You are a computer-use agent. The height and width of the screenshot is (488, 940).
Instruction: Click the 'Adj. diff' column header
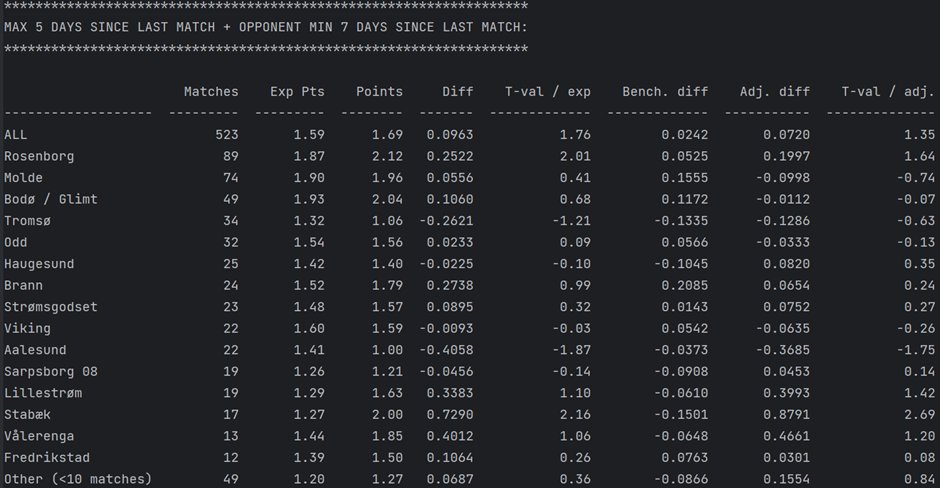(775, 92)
